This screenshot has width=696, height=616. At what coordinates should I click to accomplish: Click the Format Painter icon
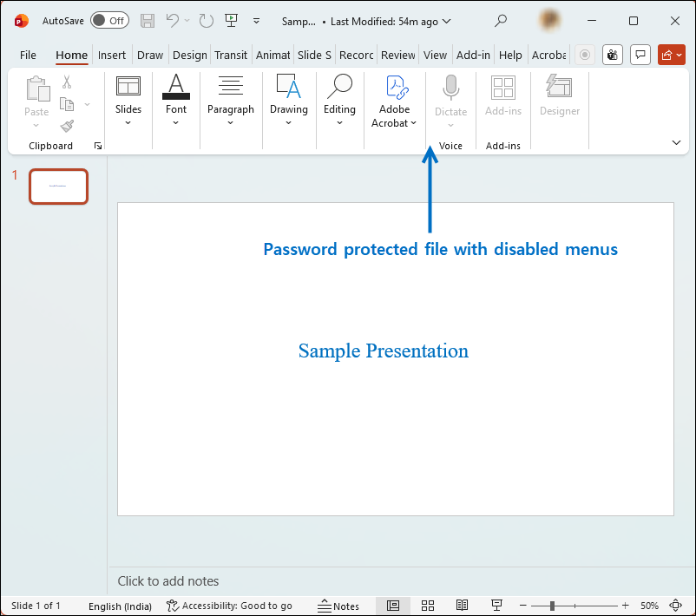[x=66, y=125]
